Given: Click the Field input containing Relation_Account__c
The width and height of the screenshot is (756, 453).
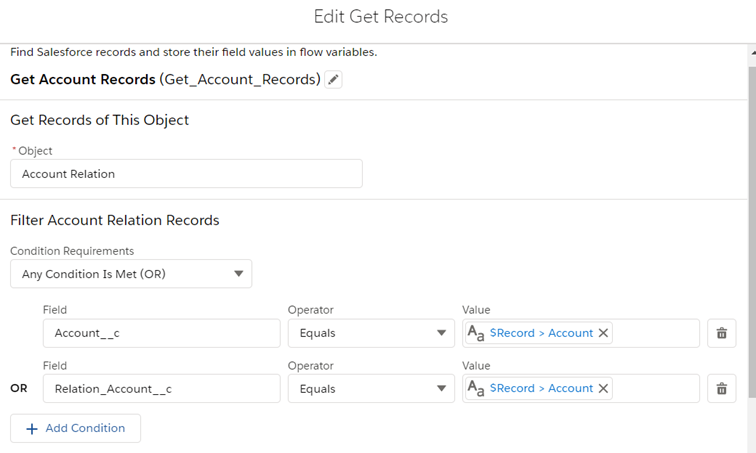Looking at the screenshot, I should 161,388.
